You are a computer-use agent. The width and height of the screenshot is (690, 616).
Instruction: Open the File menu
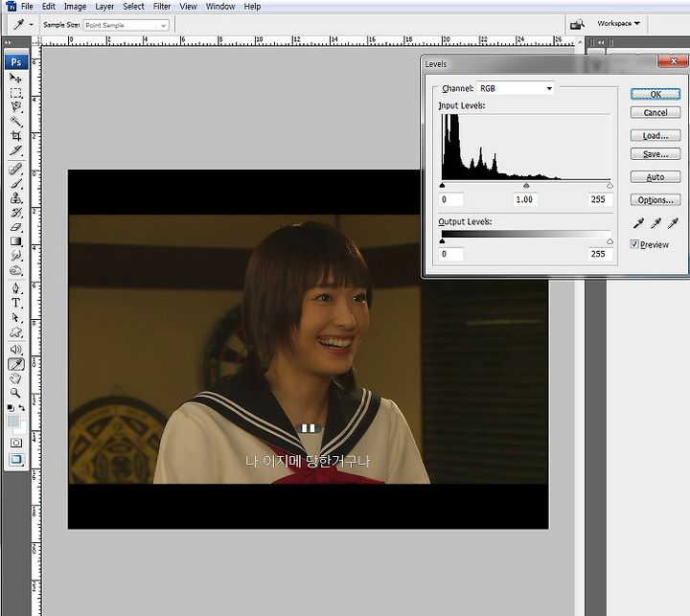[x=27, y=7]
